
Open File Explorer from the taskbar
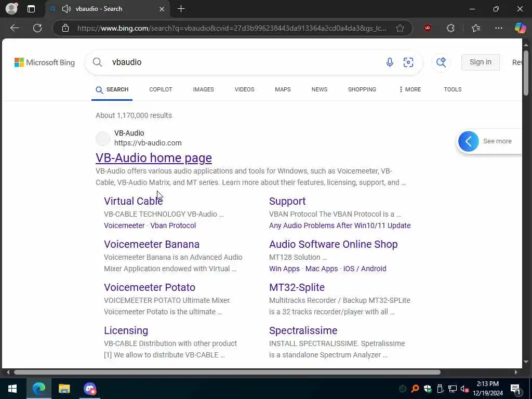point(64,389)
